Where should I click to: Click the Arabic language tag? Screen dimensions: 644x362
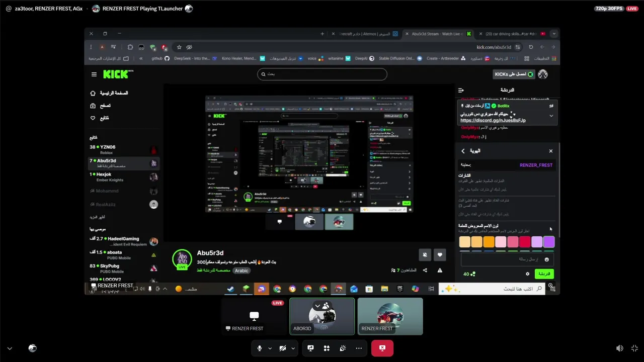click(x=242, y=270)
